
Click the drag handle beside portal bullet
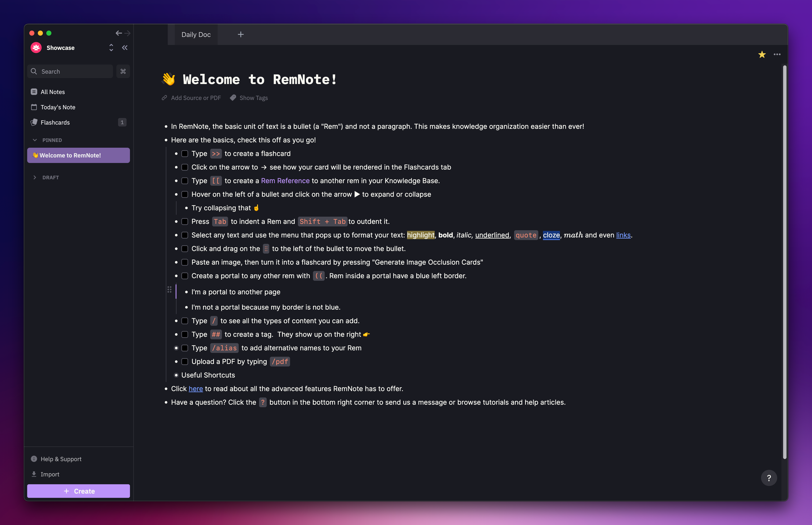coord(169,289)
